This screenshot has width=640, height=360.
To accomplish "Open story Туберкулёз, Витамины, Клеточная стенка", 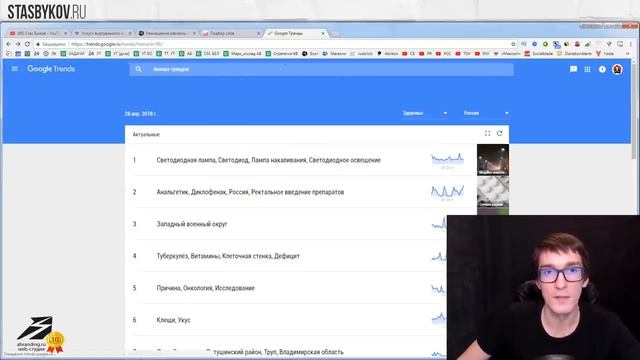I will pos(228,256).
